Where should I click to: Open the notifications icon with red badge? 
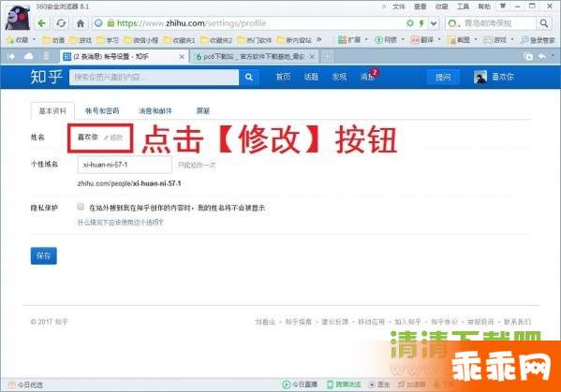[368, 76]
